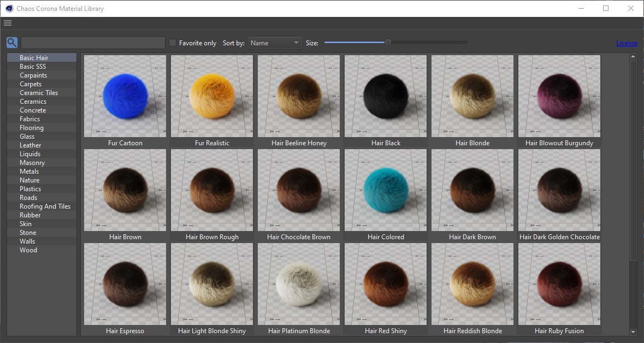Open the Metals category

42,171
